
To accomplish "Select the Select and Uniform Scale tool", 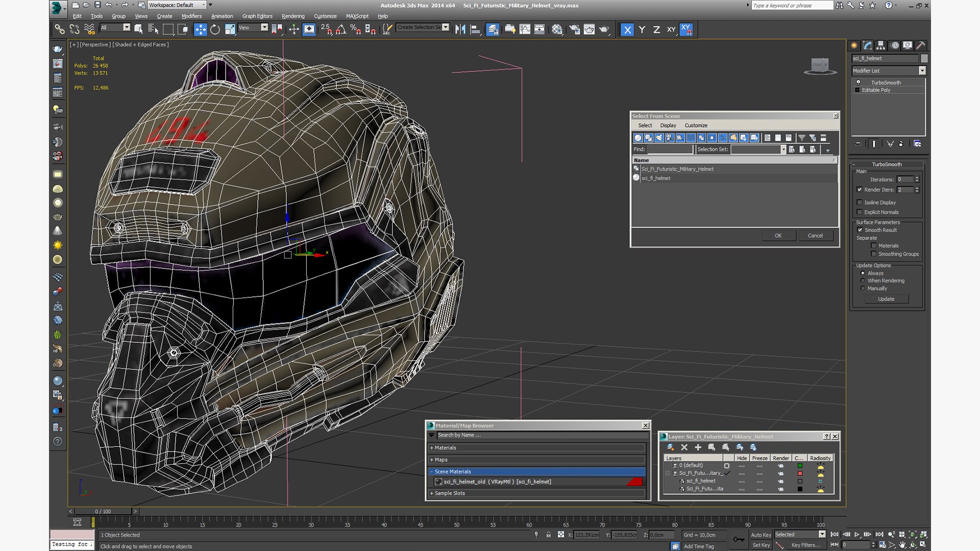I will 230,30.
